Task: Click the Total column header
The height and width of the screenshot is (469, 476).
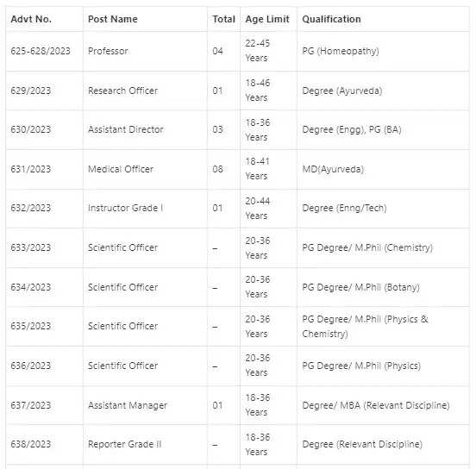Action: [223, 19]
